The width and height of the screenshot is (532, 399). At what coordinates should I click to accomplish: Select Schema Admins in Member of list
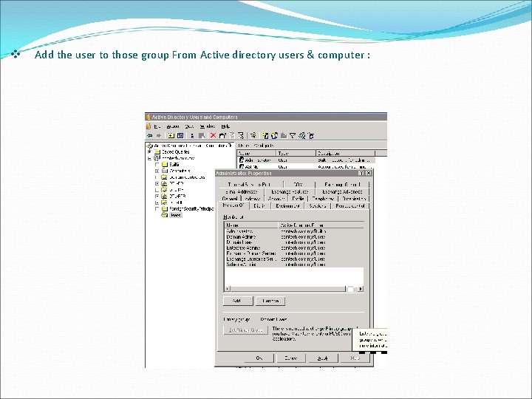[x=241, y=265]
